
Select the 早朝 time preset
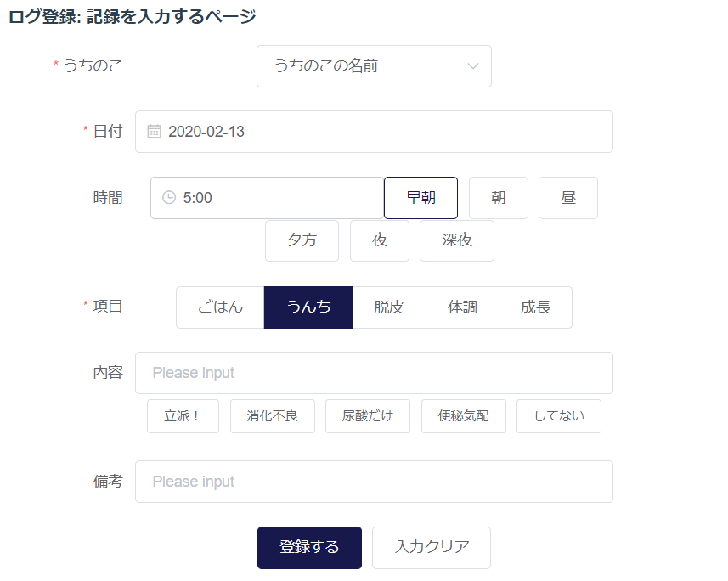pyautogui.click(x=420, y=198)
